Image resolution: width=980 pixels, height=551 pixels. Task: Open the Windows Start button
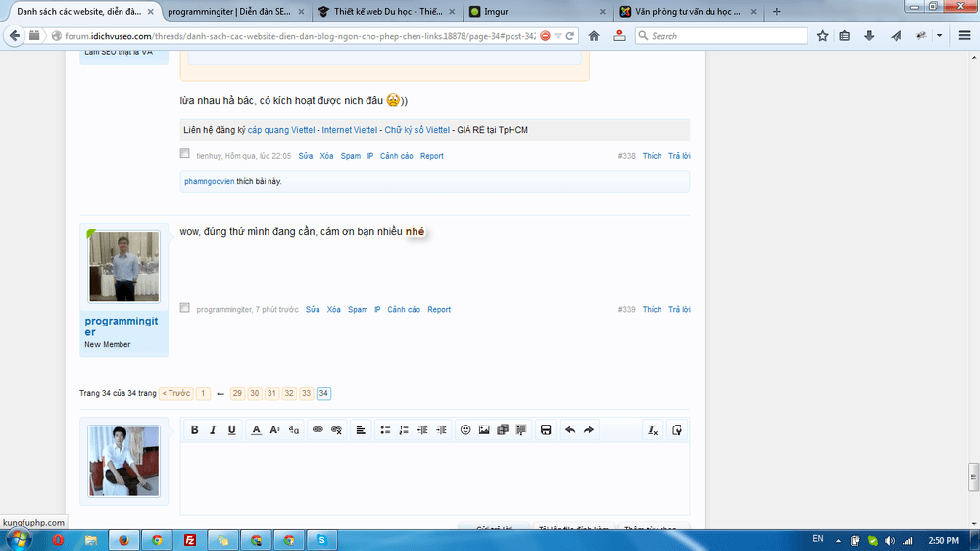pyautogui.click(x=19, y=540)
